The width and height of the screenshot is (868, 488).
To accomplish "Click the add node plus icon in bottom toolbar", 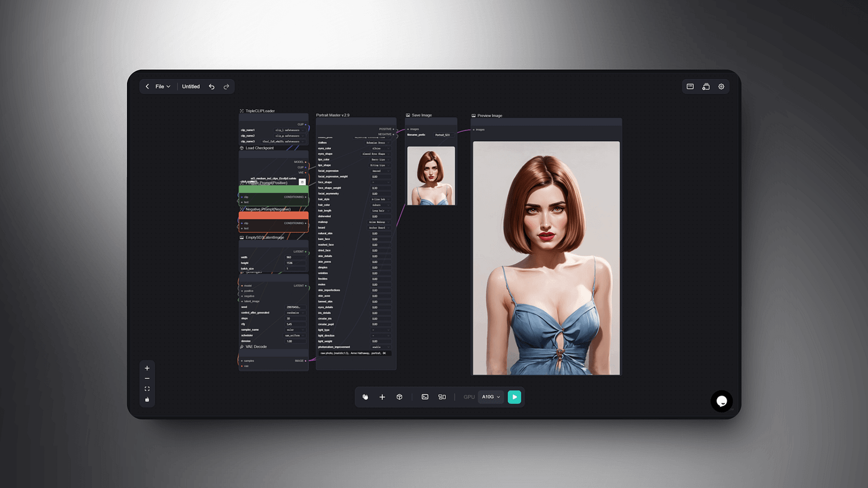I will tap(382, 397).
